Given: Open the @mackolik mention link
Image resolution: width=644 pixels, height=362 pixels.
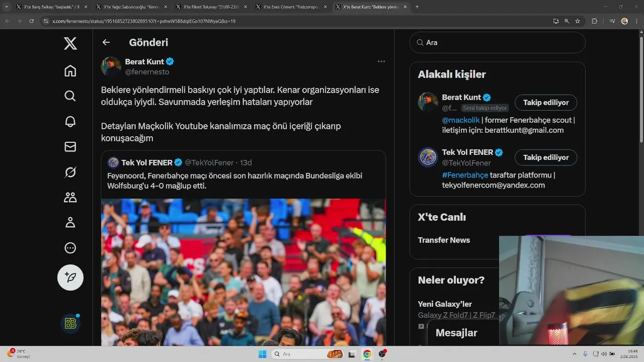Looking at the screenshot, I should point(461,120).
